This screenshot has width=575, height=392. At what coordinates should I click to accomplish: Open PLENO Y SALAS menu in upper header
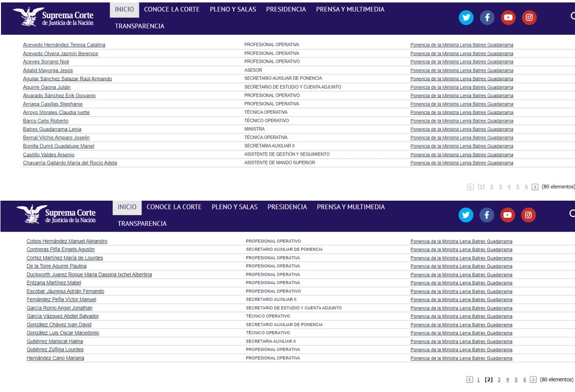coord(233,9)
